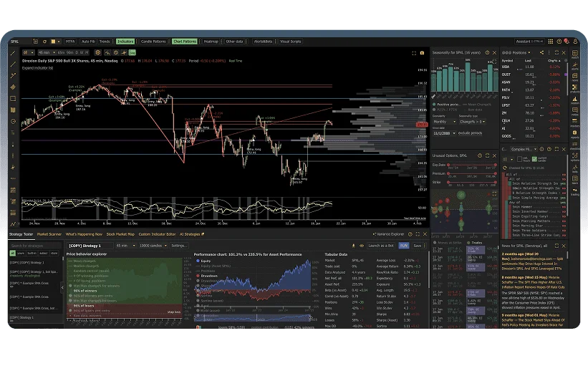The image size is (588, 366).
Task: Click the exclude periods field
Action: (x=471, y=133)
